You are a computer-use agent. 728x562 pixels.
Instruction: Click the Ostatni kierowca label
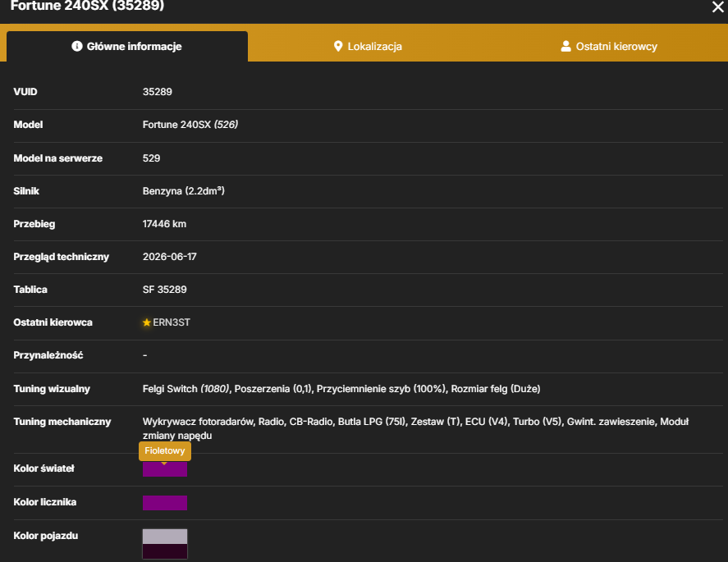(x=53, y=322)
